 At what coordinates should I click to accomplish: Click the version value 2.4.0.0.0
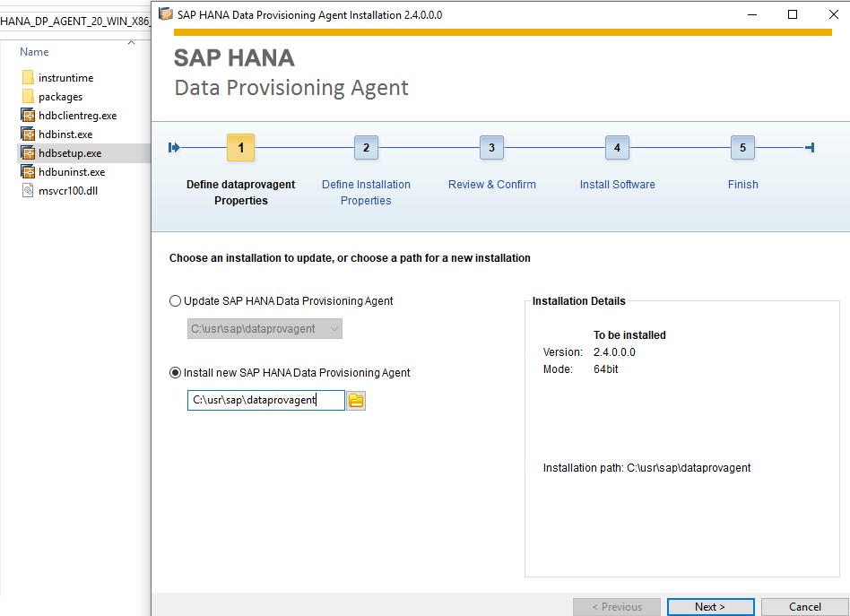click(x=615, y=352)
